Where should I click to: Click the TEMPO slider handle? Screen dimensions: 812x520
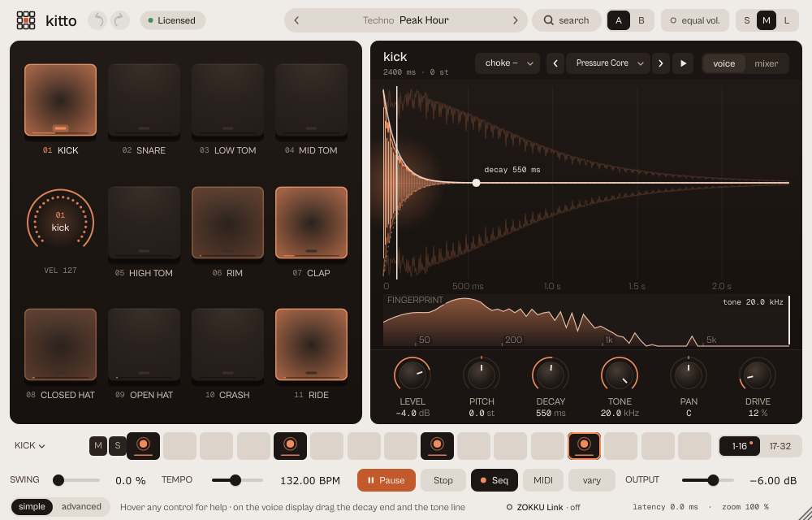pyautogui.click(x=235, y=480)
